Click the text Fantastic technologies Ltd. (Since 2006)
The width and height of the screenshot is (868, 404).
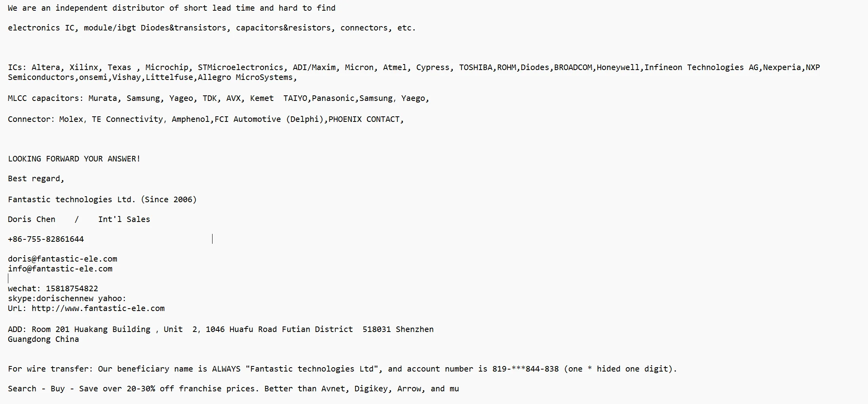(x=102, y=199)
